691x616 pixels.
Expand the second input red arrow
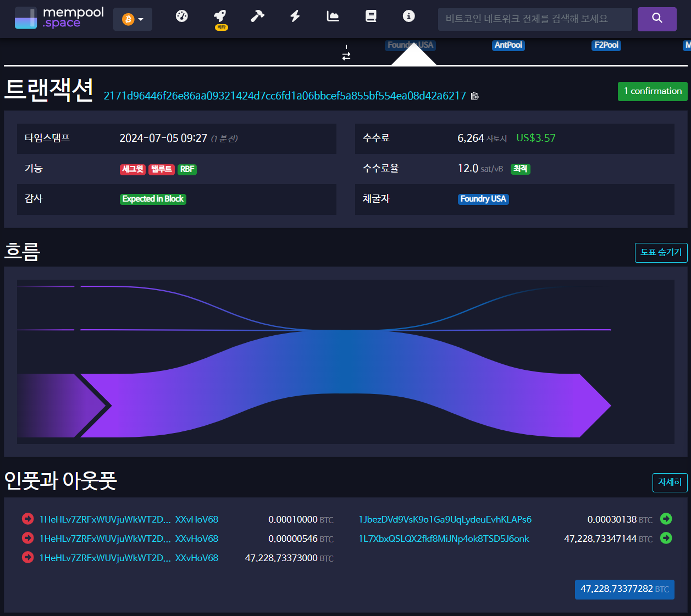tap(27, 538)
